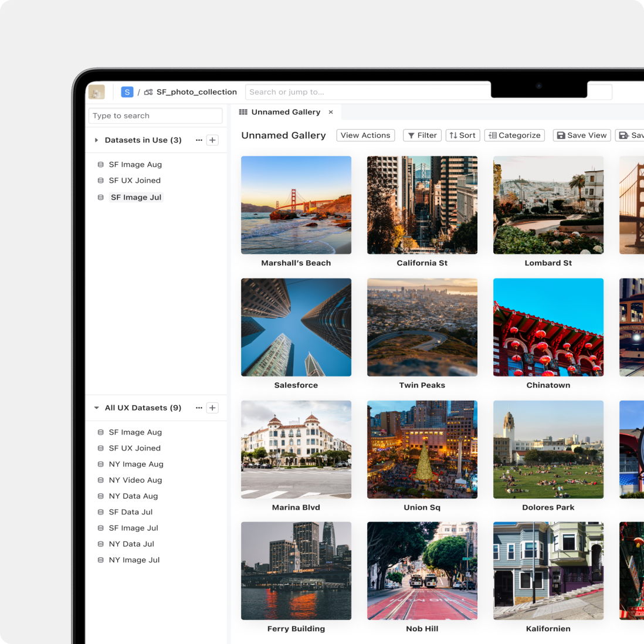Open the NY Data Aug dataset
This screenshot has width=644, height=644.
(x=133, y=496)
